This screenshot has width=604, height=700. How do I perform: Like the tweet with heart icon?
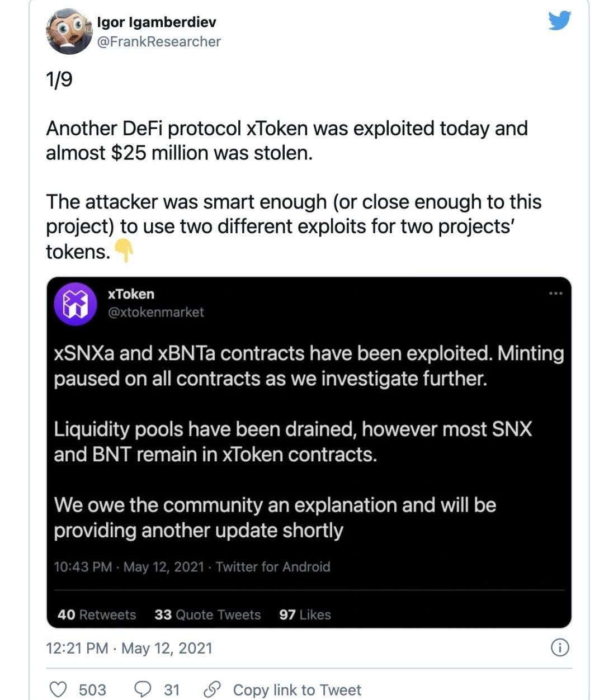coord(58,689)
